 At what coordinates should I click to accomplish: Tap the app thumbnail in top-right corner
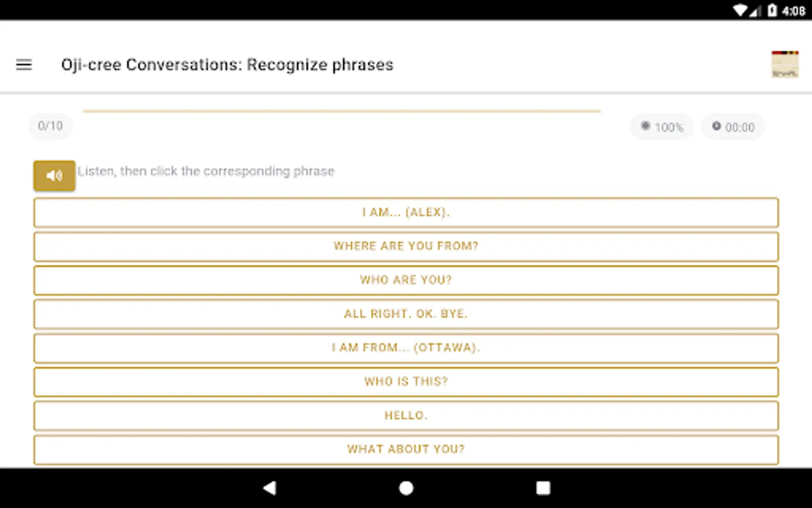click(x=784, y=64)
